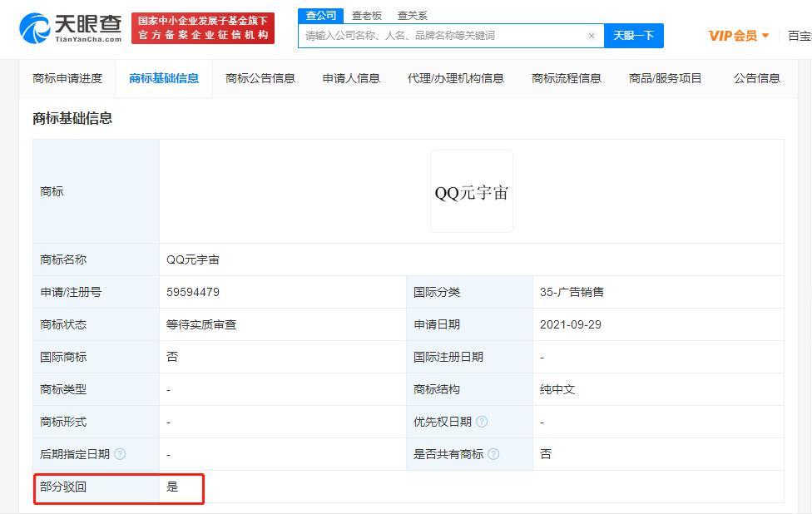Click the QQ元宇宙 trademark image
This screenshot has width=812, height=514.
[471, 190]
